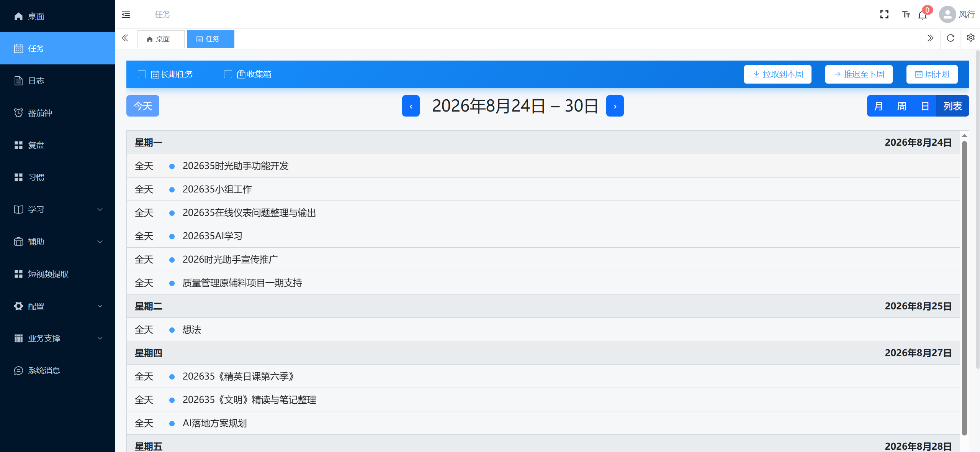Image resolution: width=980 pixels, height=452 pixels.
Task: Click the 拉取到本周 button
Action: (777, 74)
